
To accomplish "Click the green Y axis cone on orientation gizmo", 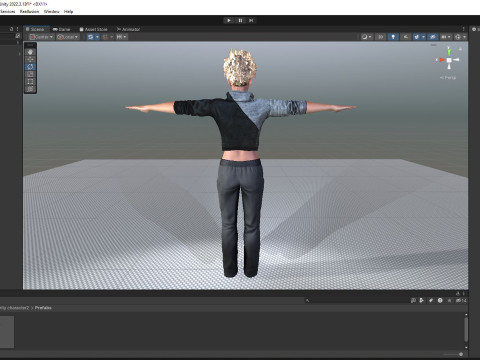I will (x=449, y=52).
